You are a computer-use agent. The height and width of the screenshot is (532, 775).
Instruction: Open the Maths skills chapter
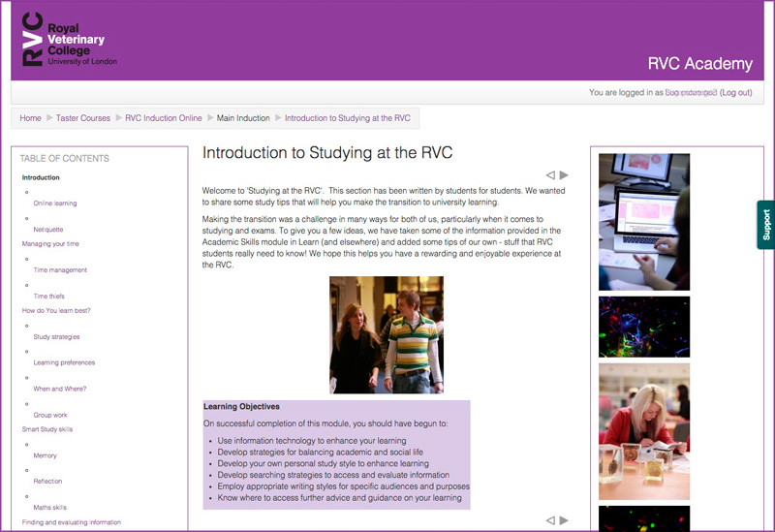pyautogui.click(x=50, y=507)
